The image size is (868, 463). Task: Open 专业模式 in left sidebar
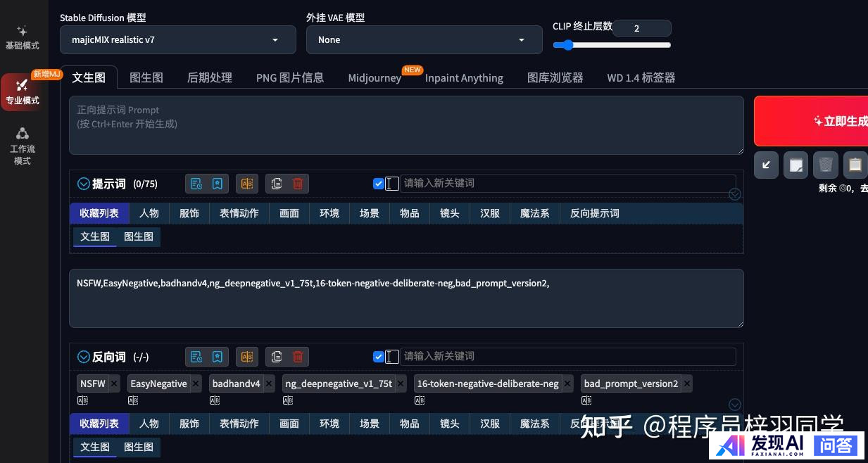pos(23,92)
